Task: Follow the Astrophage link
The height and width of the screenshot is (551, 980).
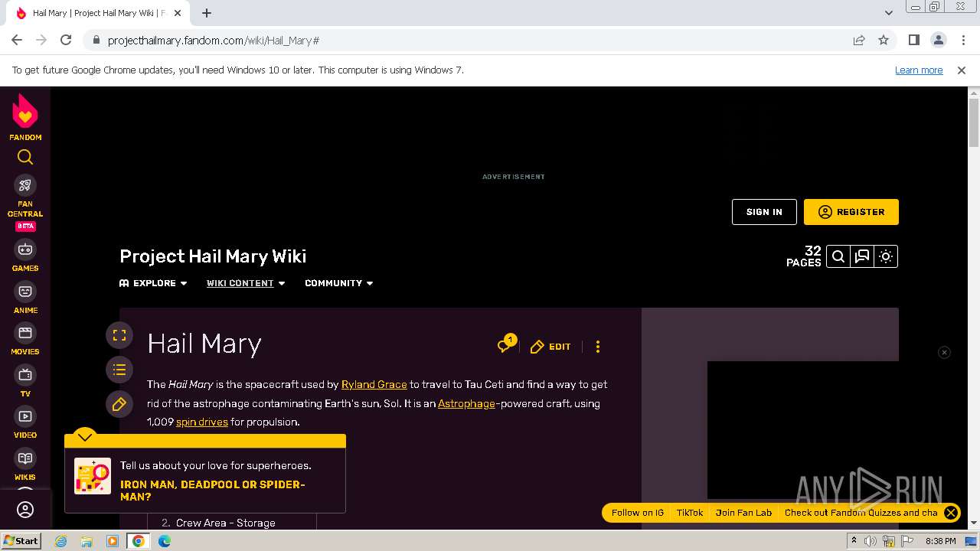Action: pos(466,403)
